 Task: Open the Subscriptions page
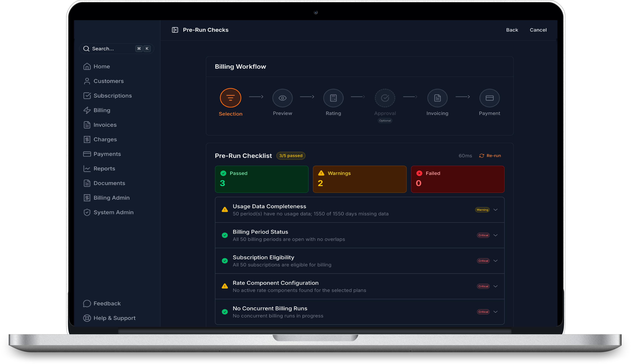(x=113, y=95)
